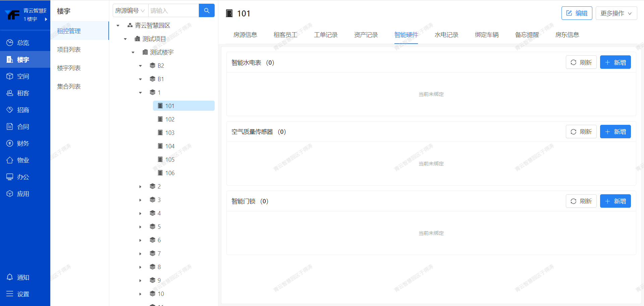
Task: Click 编辑 button for room 101
Action: 577,13
